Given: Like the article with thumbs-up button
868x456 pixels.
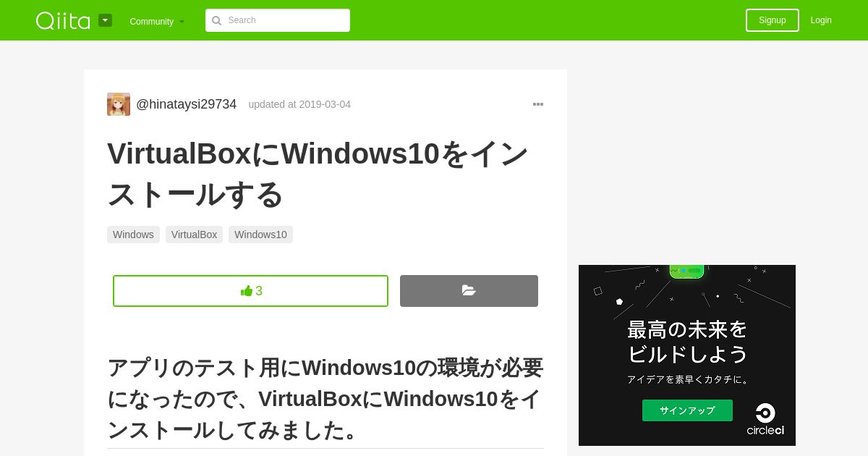Looking at the screenshot, I should click(250, 291).
